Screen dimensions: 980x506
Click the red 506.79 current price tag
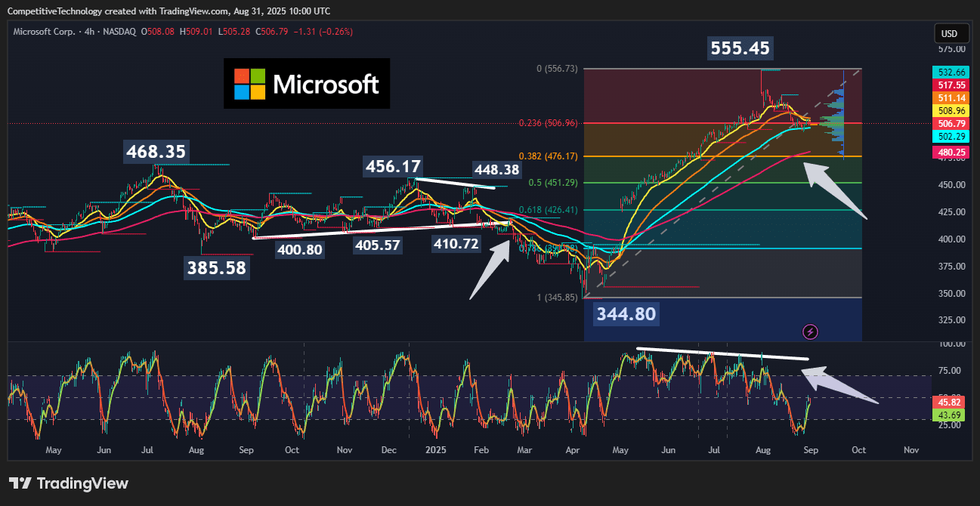951,123
